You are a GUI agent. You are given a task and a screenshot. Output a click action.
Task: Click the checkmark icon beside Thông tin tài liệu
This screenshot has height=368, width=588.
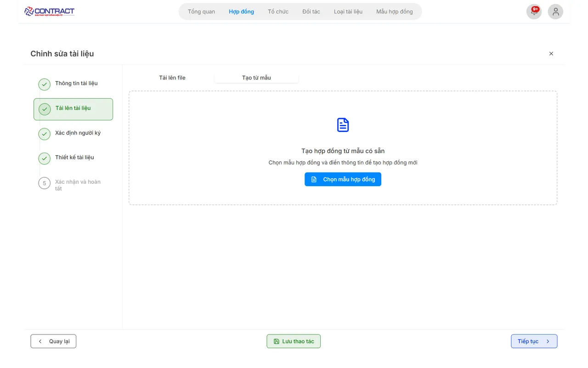[45, 84]
